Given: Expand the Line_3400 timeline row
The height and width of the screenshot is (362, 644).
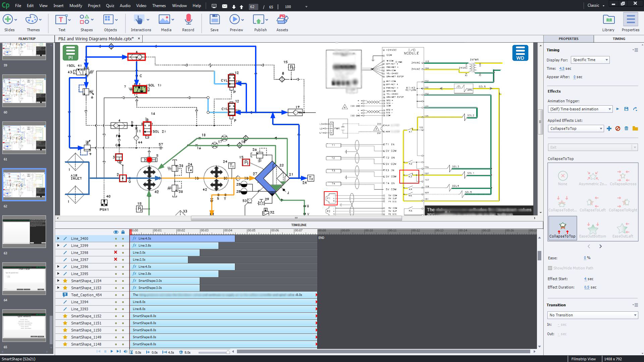Looking at the screenshot, I should click(x=58, y=239).
